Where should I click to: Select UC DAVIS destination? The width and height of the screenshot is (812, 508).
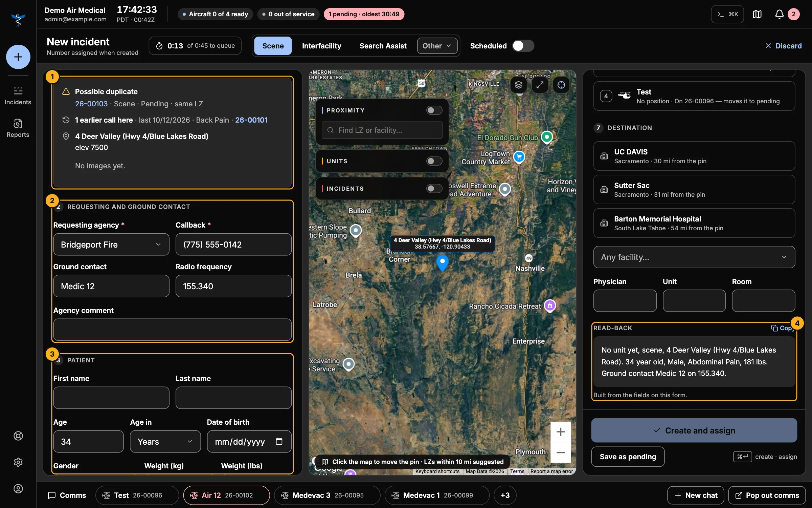[694, 156]
